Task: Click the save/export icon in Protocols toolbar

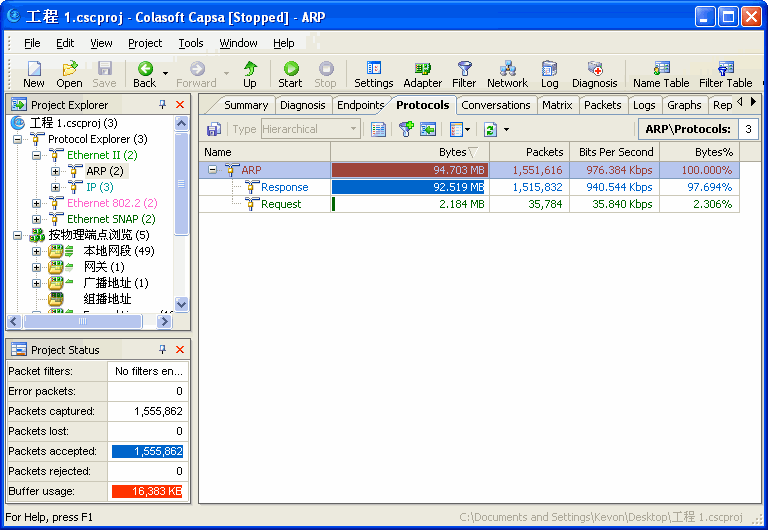Action: [x=214, y=129]
